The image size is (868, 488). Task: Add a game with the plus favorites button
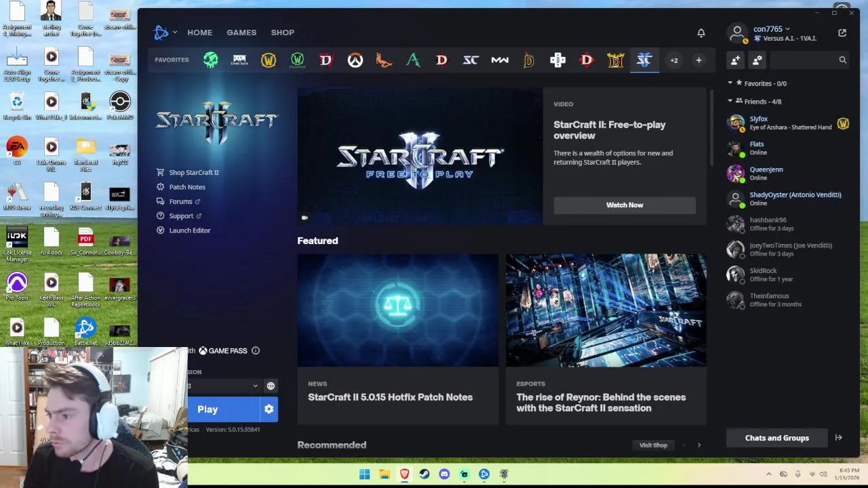click(698, 60)
